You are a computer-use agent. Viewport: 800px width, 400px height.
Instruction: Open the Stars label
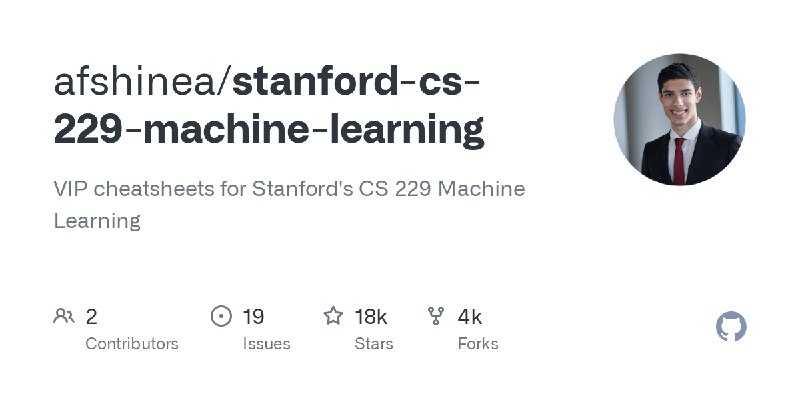[374, 344]
